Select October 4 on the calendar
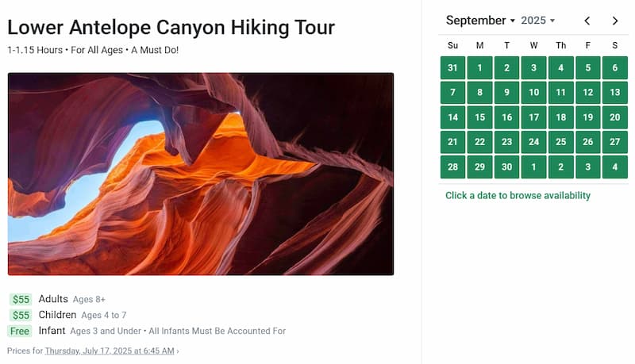Image resolution: width=635 pixels, height=364 pixels. (x=614, y=167)
